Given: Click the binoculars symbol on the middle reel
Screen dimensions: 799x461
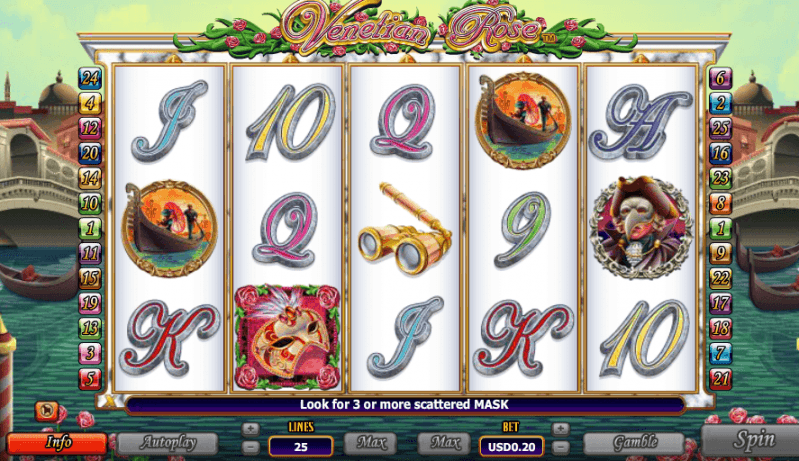Looking at the screenshot, I should [406, 229].
